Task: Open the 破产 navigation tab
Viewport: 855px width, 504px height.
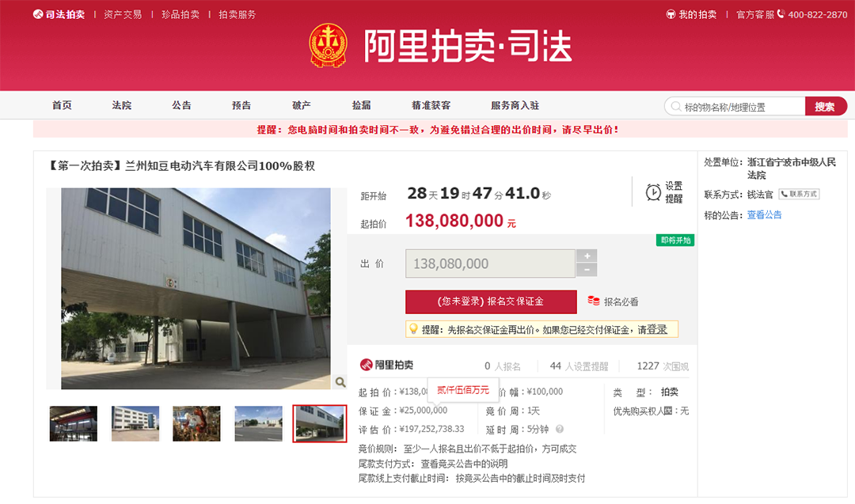Action: pos(302,105)
